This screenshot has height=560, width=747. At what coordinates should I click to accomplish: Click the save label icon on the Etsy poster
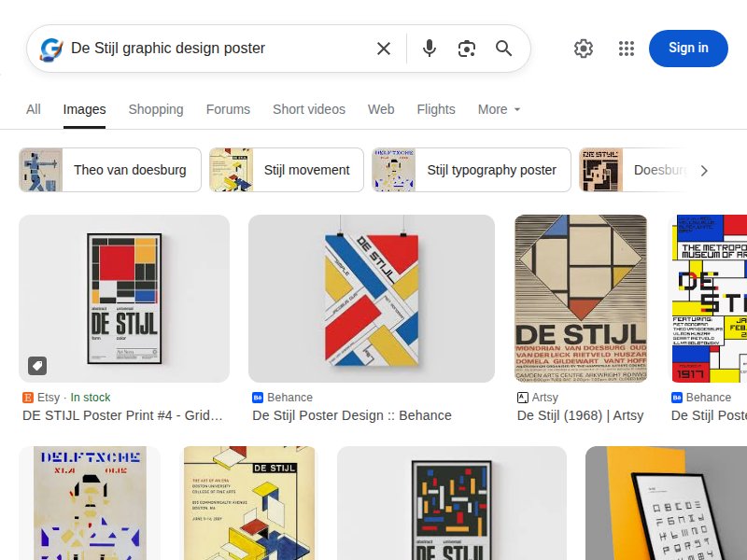click(x=38, y=365)
